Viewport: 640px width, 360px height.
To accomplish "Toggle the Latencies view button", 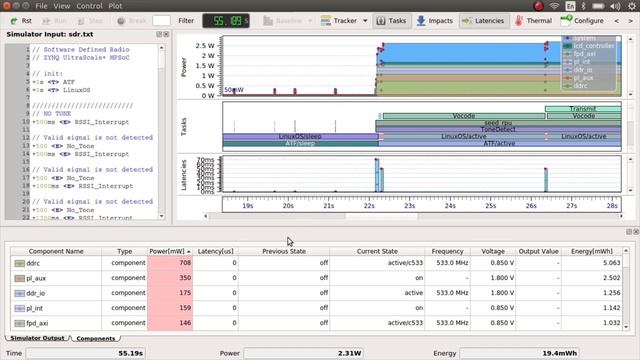I will coord(484,21).
